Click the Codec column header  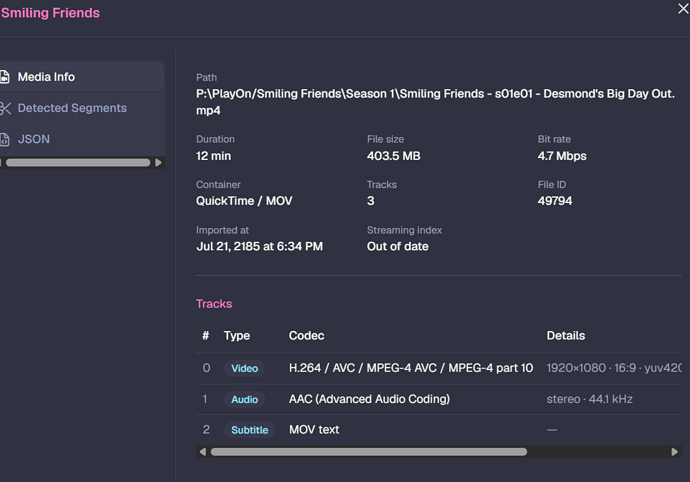pos(306,335)
